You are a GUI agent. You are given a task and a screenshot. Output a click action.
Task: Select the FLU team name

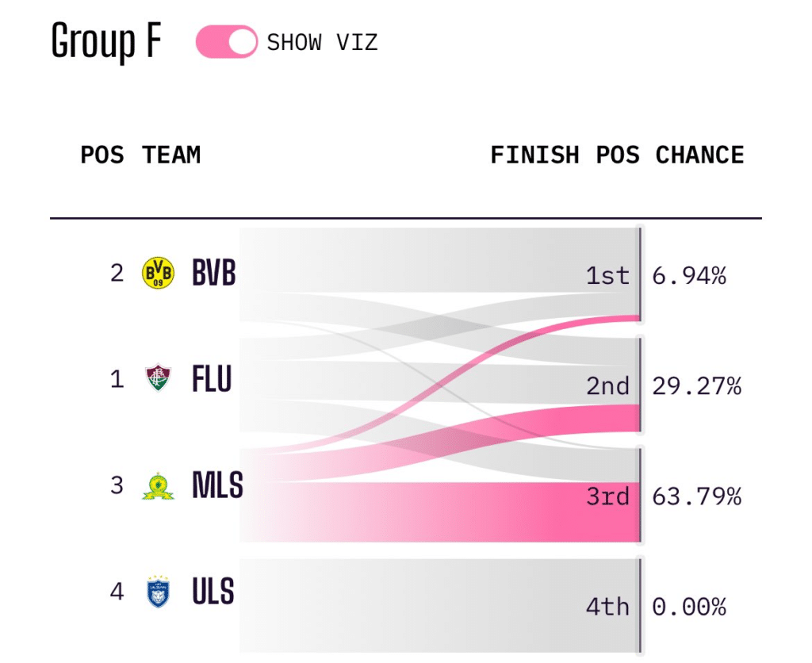point(212,378)
